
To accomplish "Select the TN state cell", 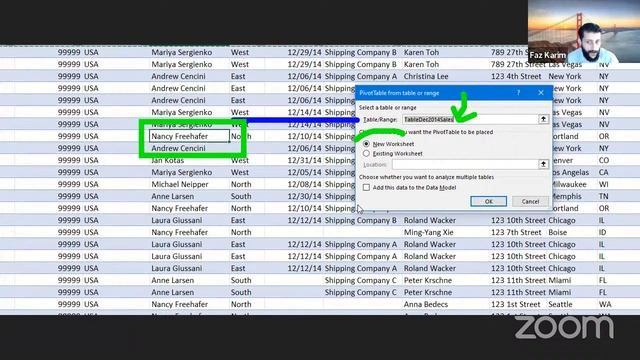I will click(603, 196).
